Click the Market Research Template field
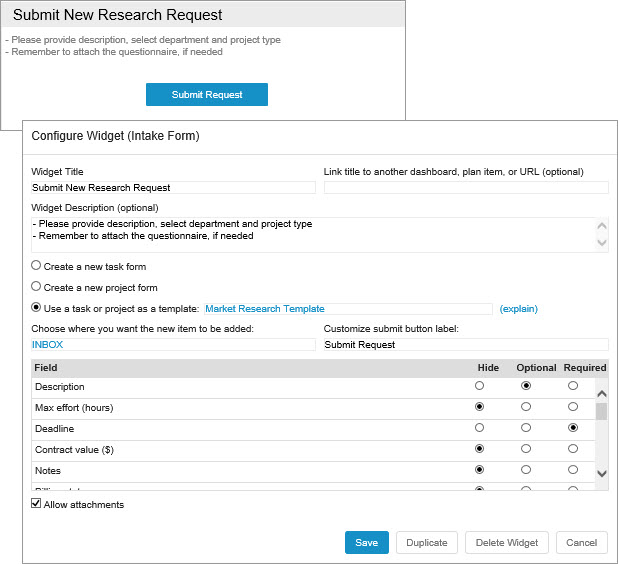The width and height of the screenshot is (618, 564). (x=346, y=309)
